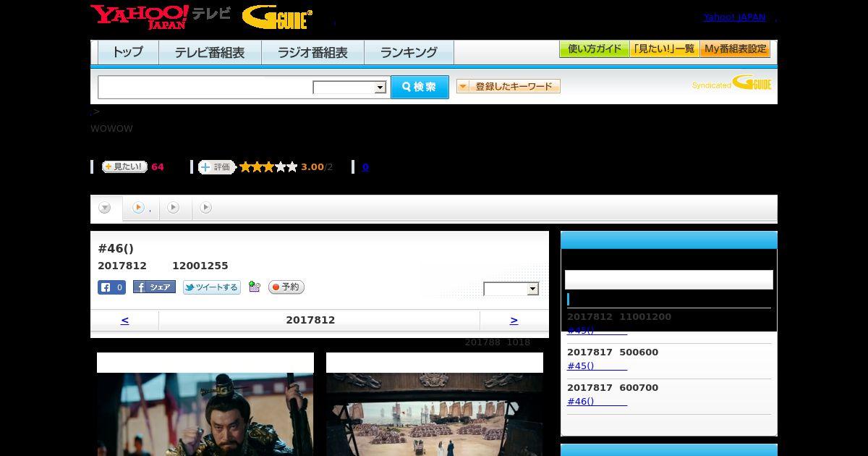868x456 pixels.
Task: Open the My番組表設定 button
Action: click(x=735, y=49)
